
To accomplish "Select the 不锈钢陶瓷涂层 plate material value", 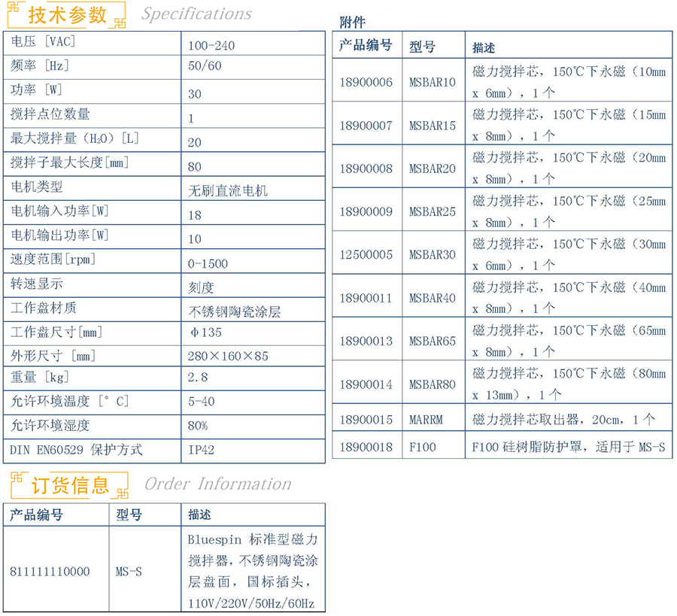I will tap(234, 311).
